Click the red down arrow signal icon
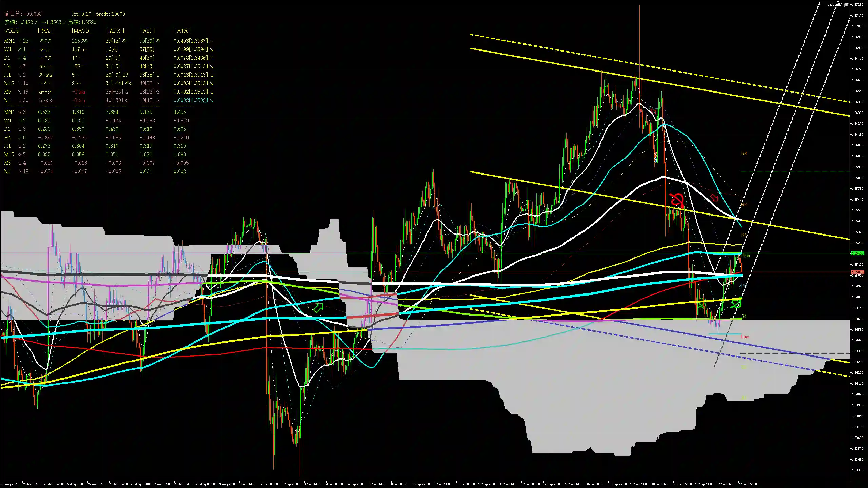 point(714,198)
